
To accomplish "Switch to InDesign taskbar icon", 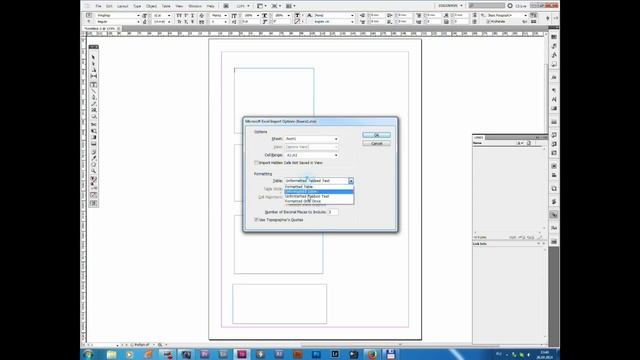I will tap(242, 354).
